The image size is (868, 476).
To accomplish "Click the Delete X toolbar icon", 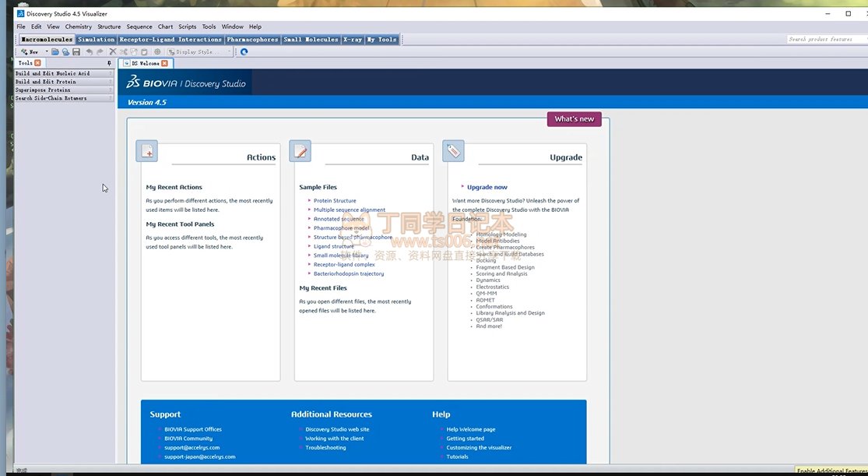I will (113, 51).
